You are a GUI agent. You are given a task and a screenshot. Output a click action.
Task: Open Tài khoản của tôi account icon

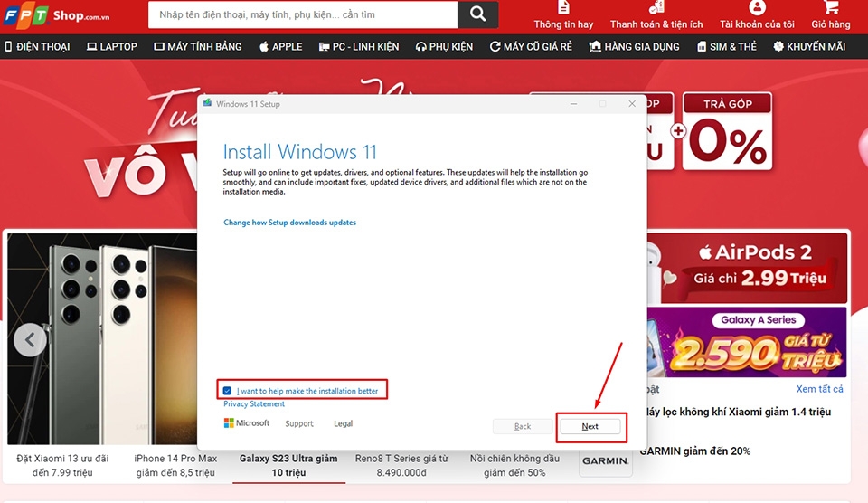click(757, 7)
